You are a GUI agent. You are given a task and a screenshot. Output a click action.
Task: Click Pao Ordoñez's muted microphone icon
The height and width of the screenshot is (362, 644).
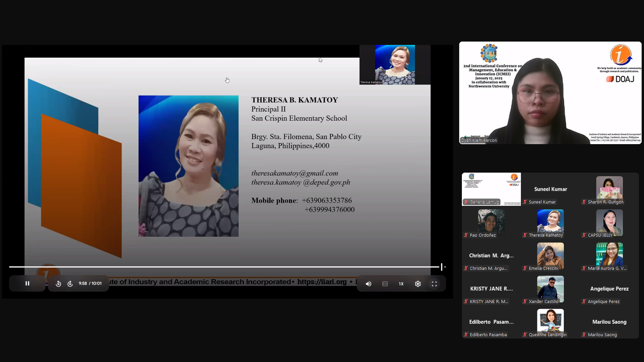(x=466, y=235)
